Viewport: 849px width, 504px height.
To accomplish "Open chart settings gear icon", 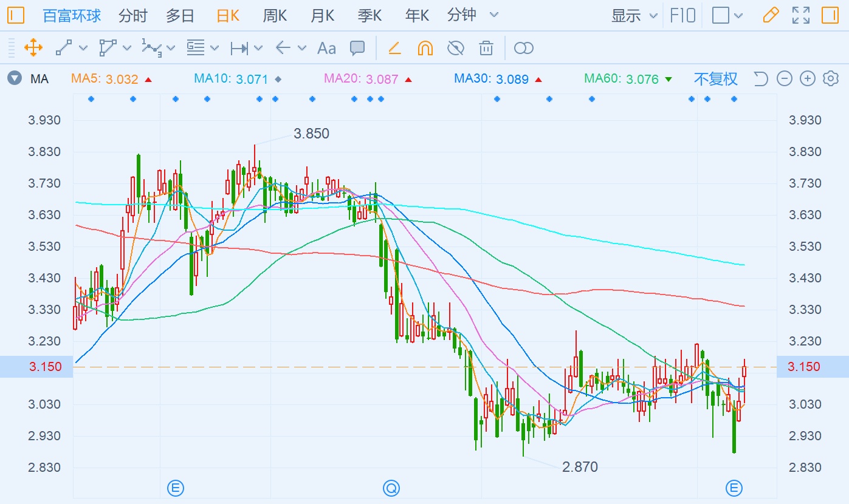I will 830,78.
